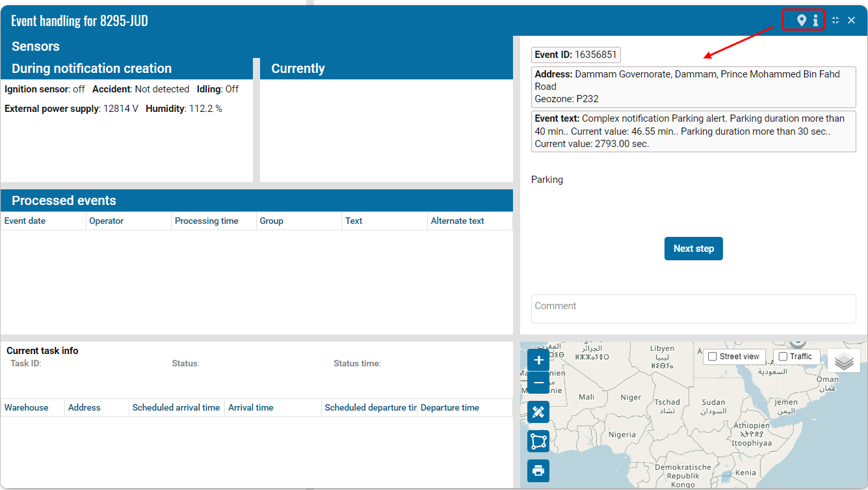Select the Processing time column header

(207, 221)
